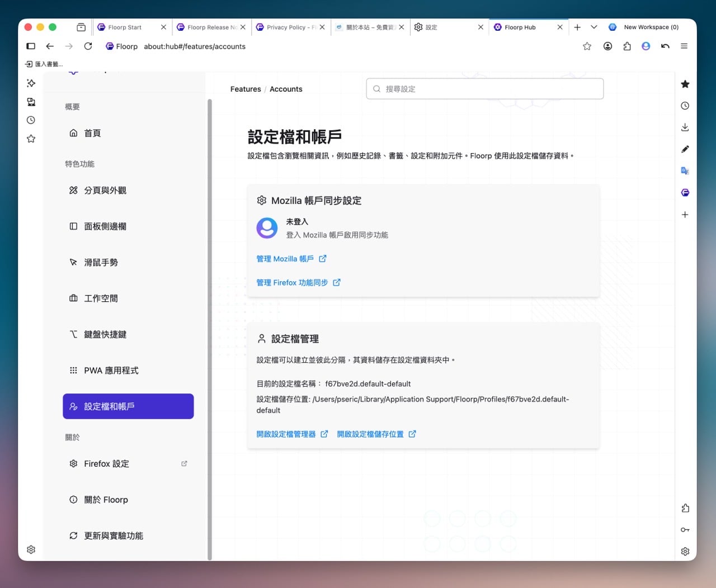Image resolution: width=716 pixels, height=588 pixels.
Task: Open the passwords key icon in right sidebar
Action: pos(685,530)
